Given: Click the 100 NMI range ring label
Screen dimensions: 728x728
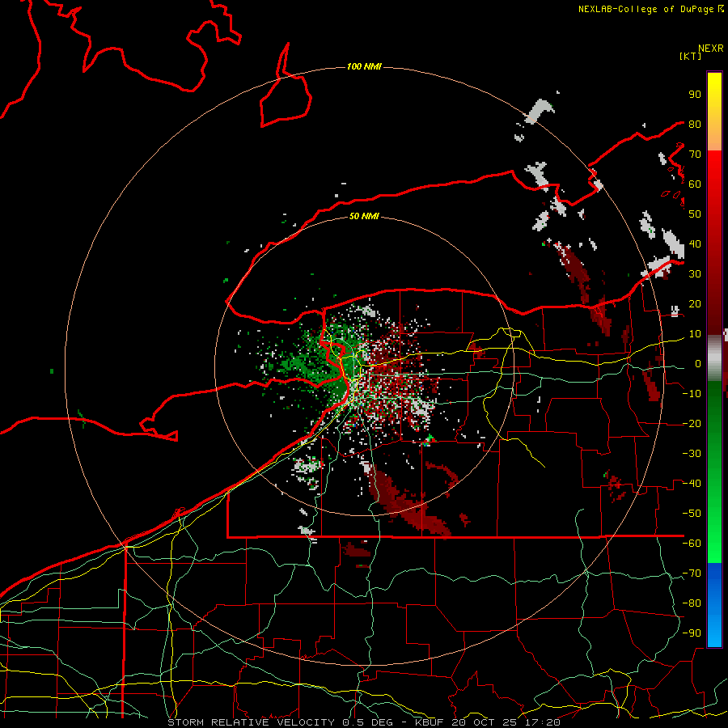Looking at the screenshot, I should tap(364, 67).
